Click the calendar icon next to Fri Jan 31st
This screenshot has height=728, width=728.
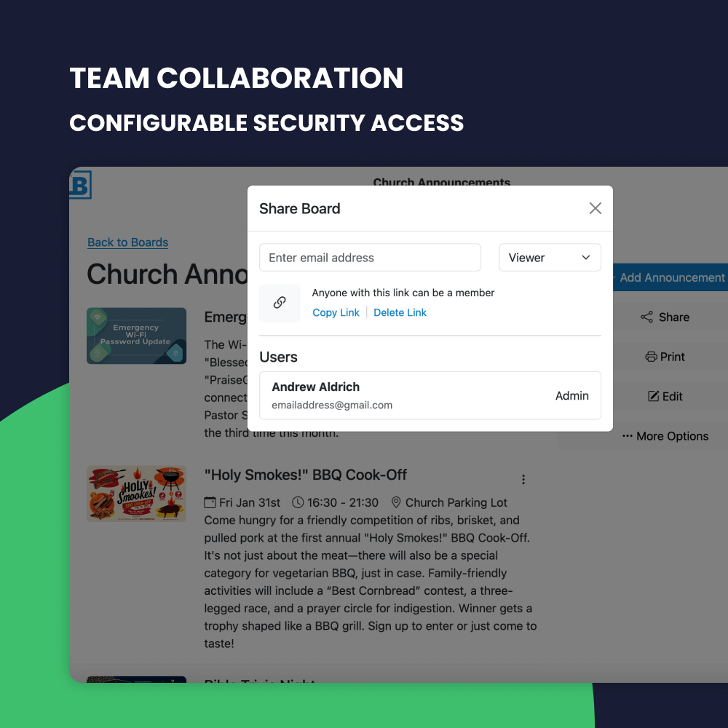coord(211,502)
